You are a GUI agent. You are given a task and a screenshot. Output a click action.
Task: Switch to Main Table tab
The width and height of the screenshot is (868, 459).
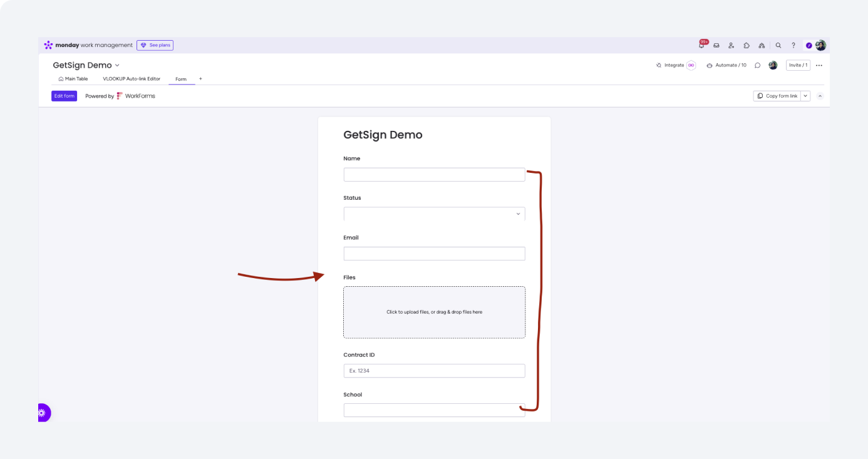click(x=73, y=79)
